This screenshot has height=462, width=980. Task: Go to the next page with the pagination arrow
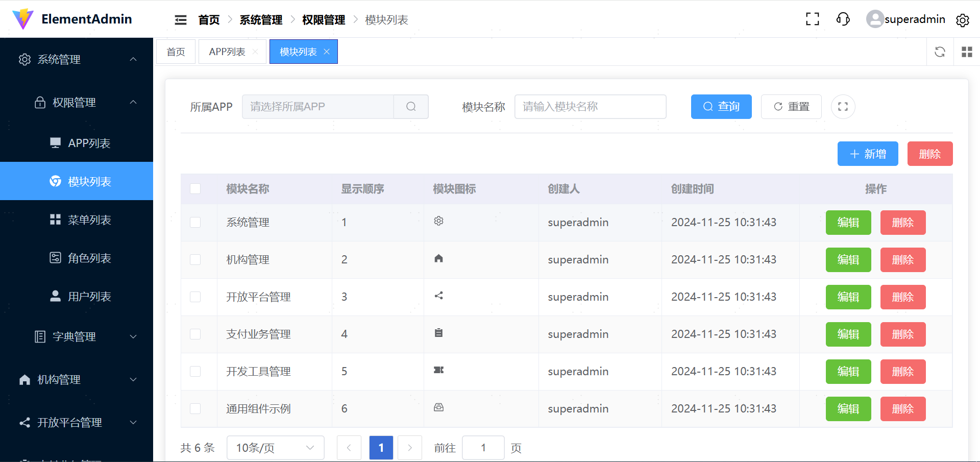pos(410,448)
